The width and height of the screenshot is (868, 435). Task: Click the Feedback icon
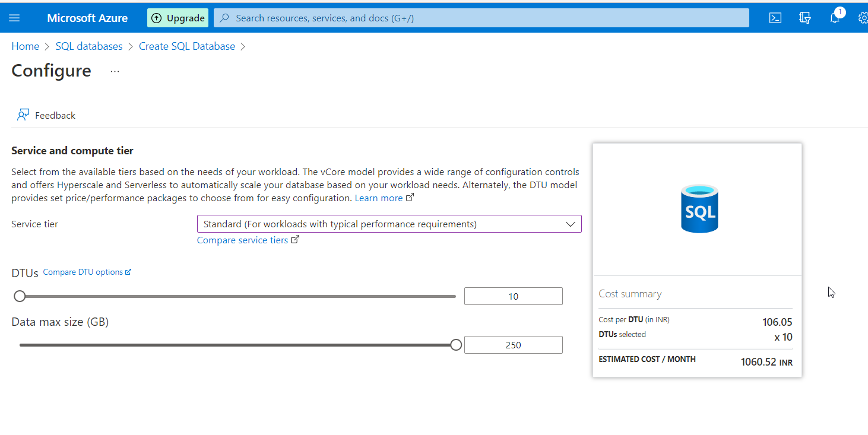click(x=23, y=115)
